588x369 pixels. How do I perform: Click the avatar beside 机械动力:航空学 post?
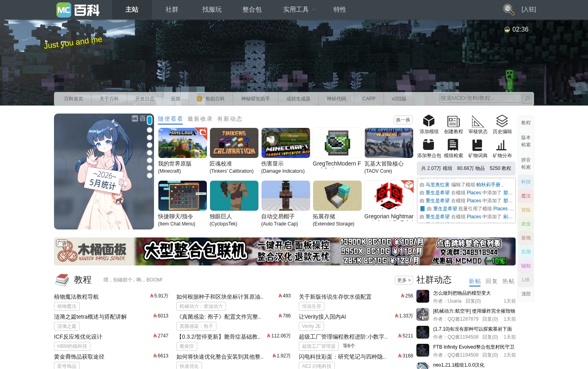(x=423, y=314)
